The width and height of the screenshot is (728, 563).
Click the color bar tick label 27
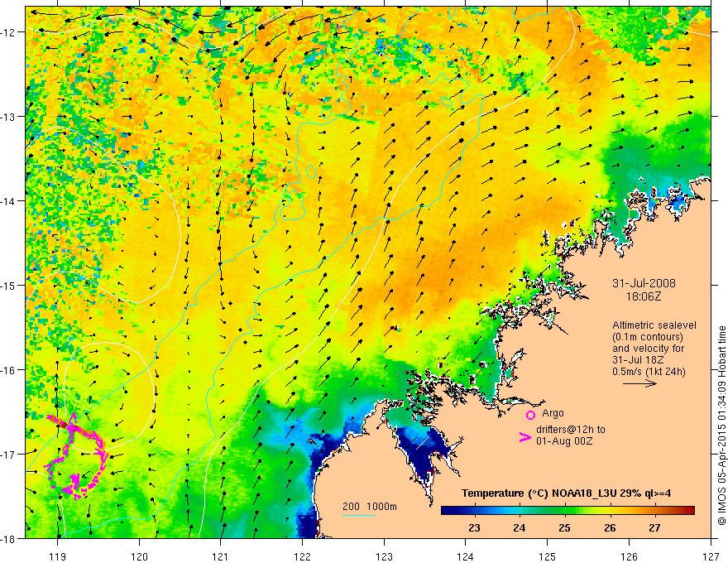click(x=654, y=528)
